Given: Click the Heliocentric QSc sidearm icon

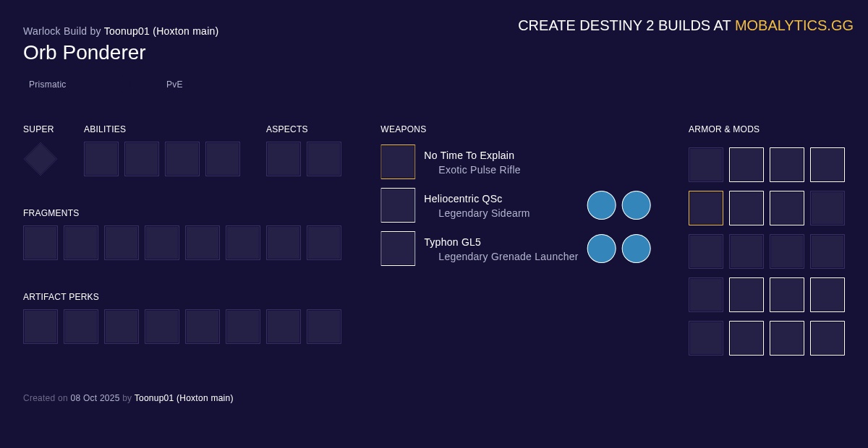Looking at the screenshot, I should pyautogui.click(x=398, y=205).
